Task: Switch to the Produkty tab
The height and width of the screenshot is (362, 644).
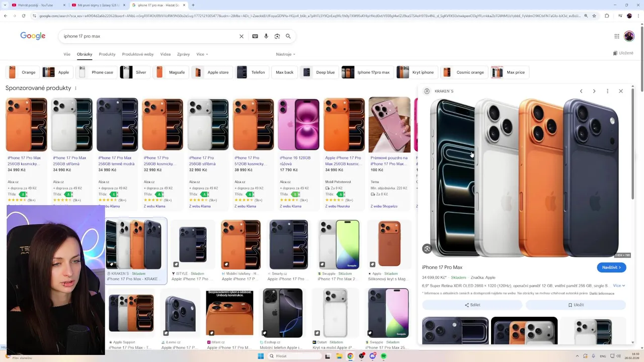Action: tap(107, 54)
